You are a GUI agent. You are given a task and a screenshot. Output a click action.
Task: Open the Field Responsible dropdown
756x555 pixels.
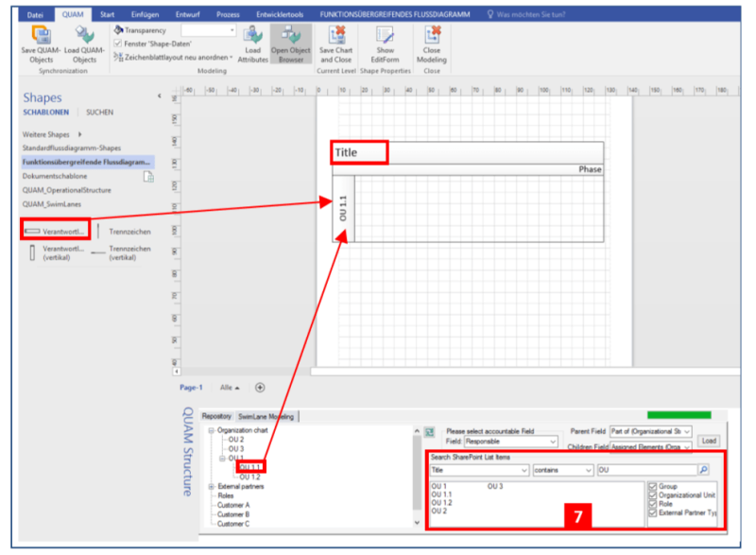point(553,442)
